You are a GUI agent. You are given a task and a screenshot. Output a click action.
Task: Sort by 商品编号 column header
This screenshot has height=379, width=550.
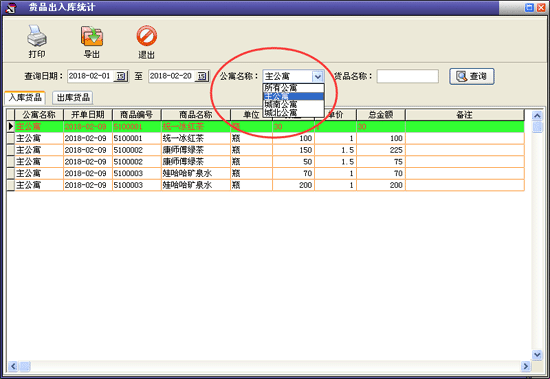pyautogui.click(x=136, y=115)
